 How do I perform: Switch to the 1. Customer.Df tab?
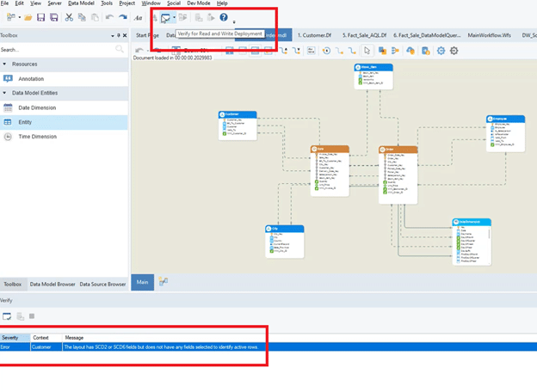pyautogui.click(x=317, y=35)
